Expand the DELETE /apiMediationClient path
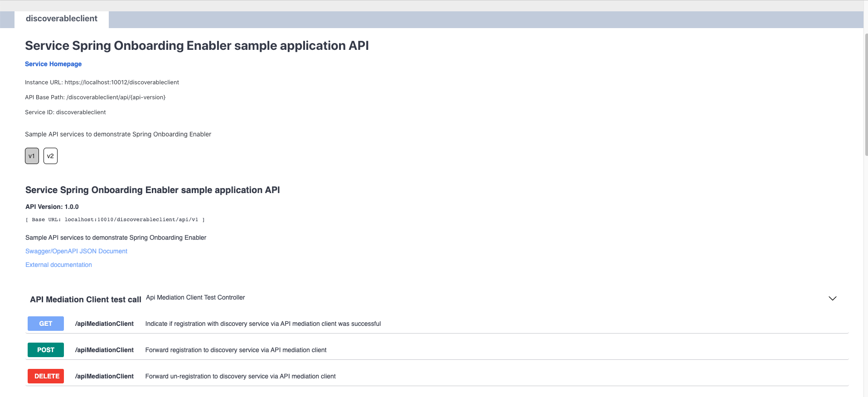 (x=104, y=376)
